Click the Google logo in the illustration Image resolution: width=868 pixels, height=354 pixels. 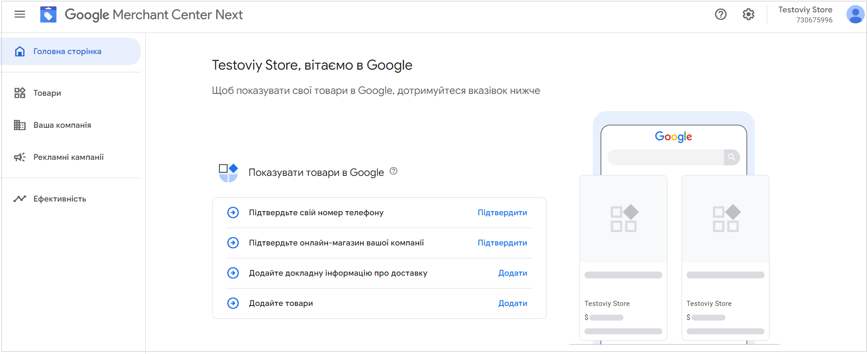(x=673, y=136)
